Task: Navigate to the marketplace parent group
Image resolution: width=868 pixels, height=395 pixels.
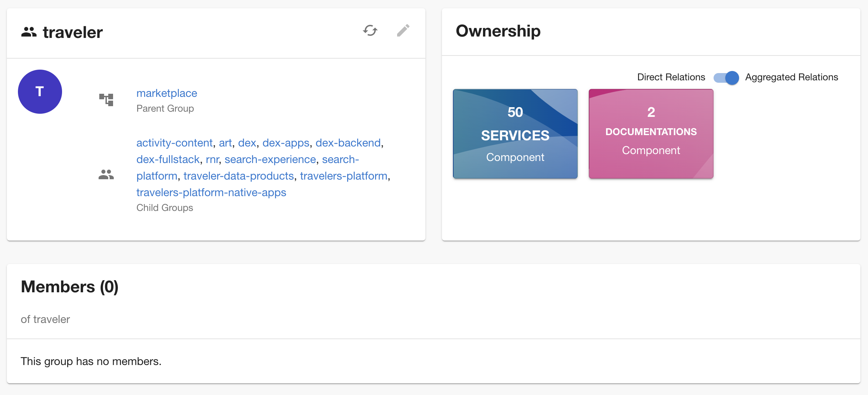Action: click(x=167, y=93)
